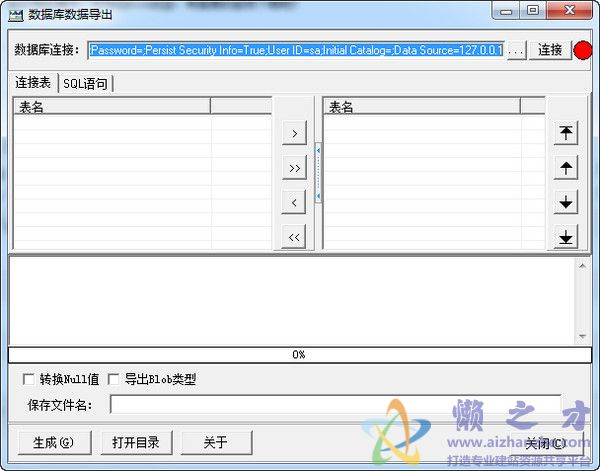Click the log area scroll up arrow
The image size is (600, 471).
pos(582,266)
